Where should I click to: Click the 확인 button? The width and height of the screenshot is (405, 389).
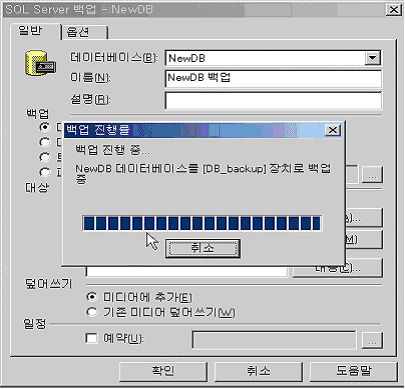tap(163, 371)
